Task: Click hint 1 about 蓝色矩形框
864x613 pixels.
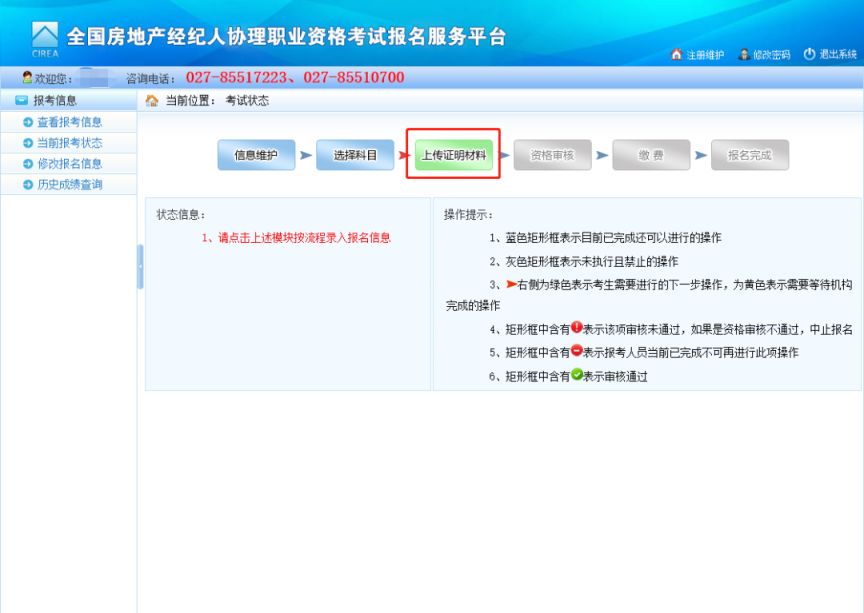Action: pos(605,238)
